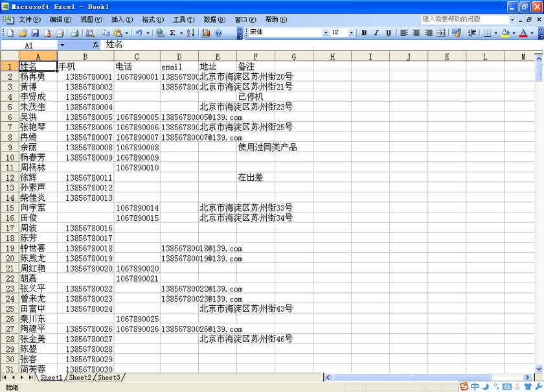Screen dimensions: 544x392
Task: Expand the Paste options arrow
Action: click(x=127, y=33)
